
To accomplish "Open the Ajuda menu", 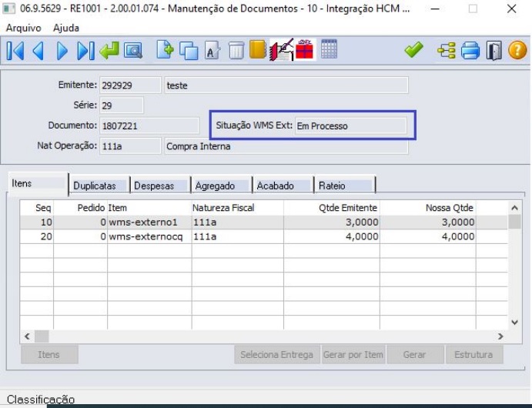I will (66, 28).
